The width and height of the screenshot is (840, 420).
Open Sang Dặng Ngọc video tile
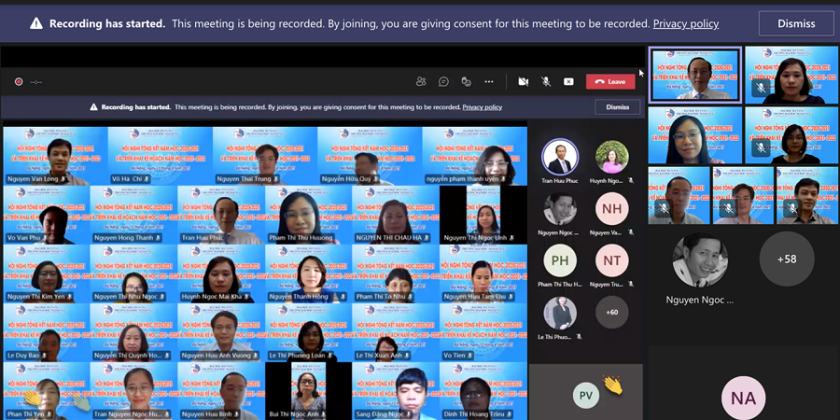[396, 391]
